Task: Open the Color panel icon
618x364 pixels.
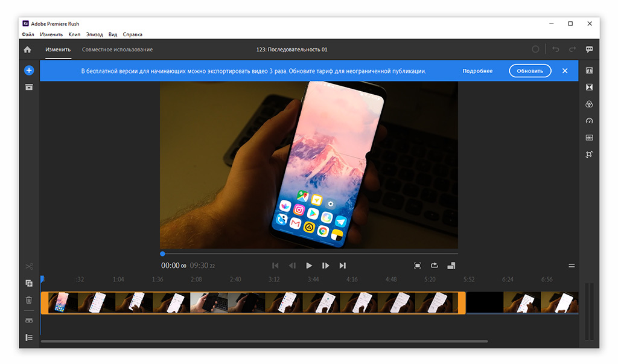Action: click(589, 104)
